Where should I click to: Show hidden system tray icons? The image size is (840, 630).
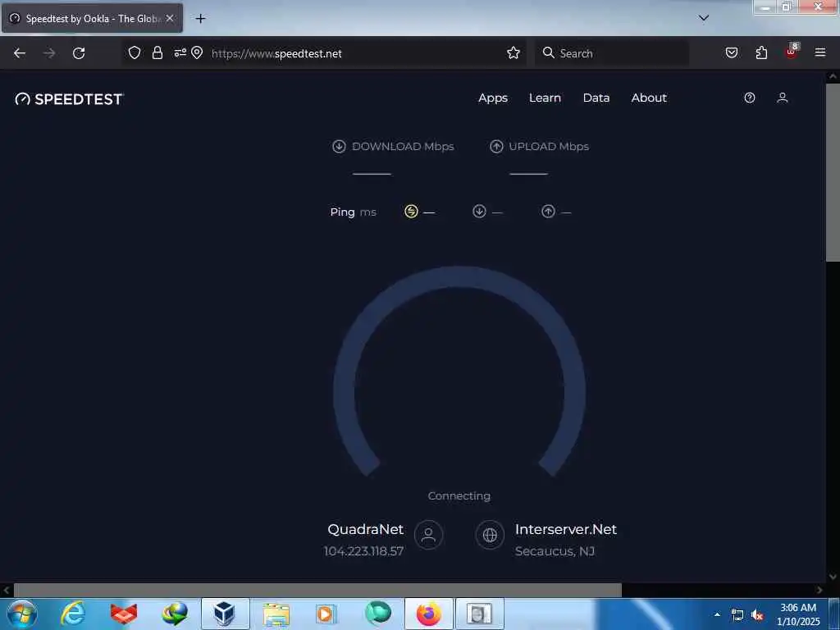click(x=717, y=614)
